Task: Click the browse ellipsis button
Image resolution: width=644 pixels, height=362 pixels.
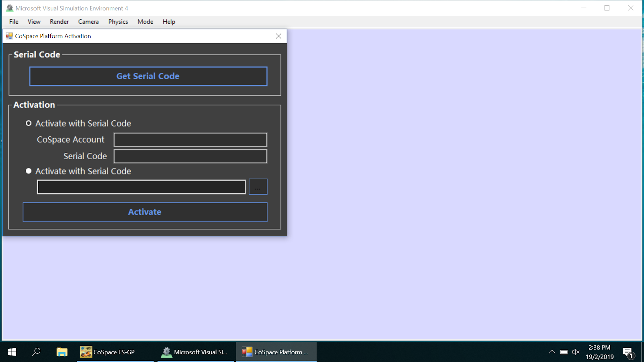Action: point(258,187)
